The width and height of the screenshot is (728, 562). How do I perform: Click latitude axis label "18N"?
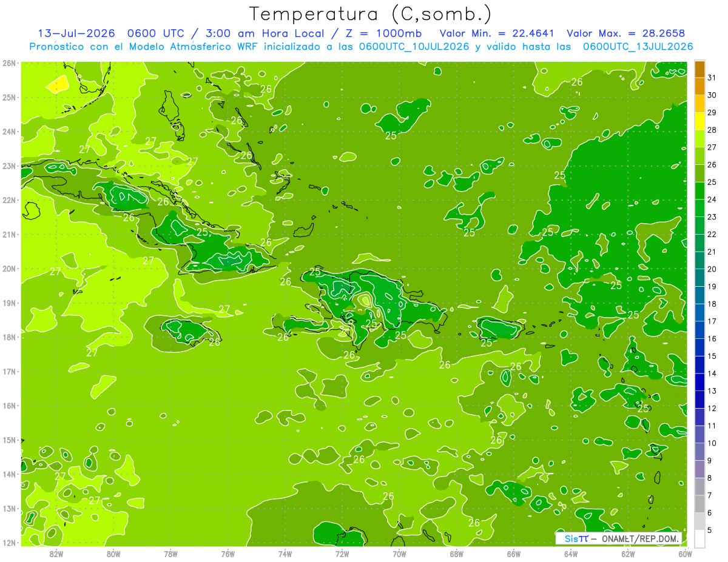(x=9, y=337)
